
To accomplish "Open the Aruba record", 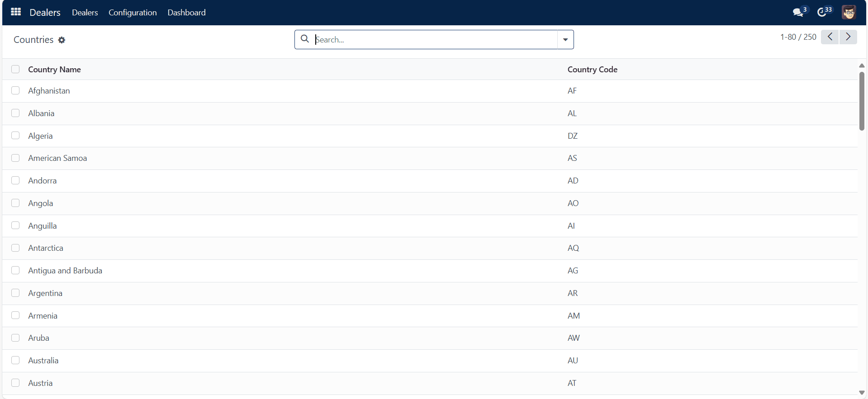I will (x=39, y=338).
